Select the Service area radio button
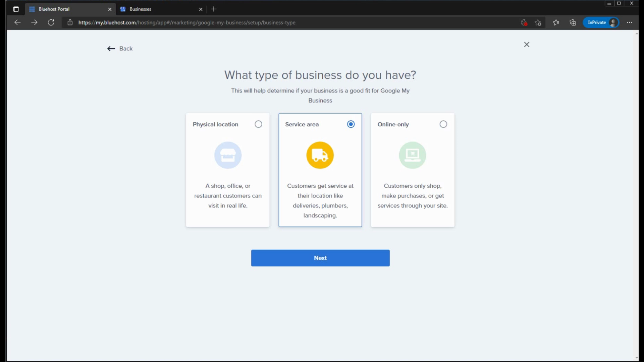Image resolution: width=644 pixels, height=362 pixels. tap(351, 124)
